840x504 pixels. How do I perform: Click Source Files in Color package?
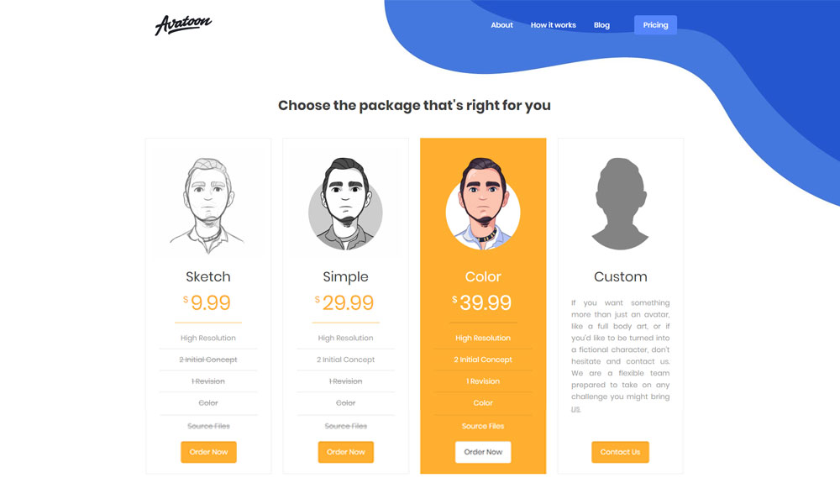483,427
